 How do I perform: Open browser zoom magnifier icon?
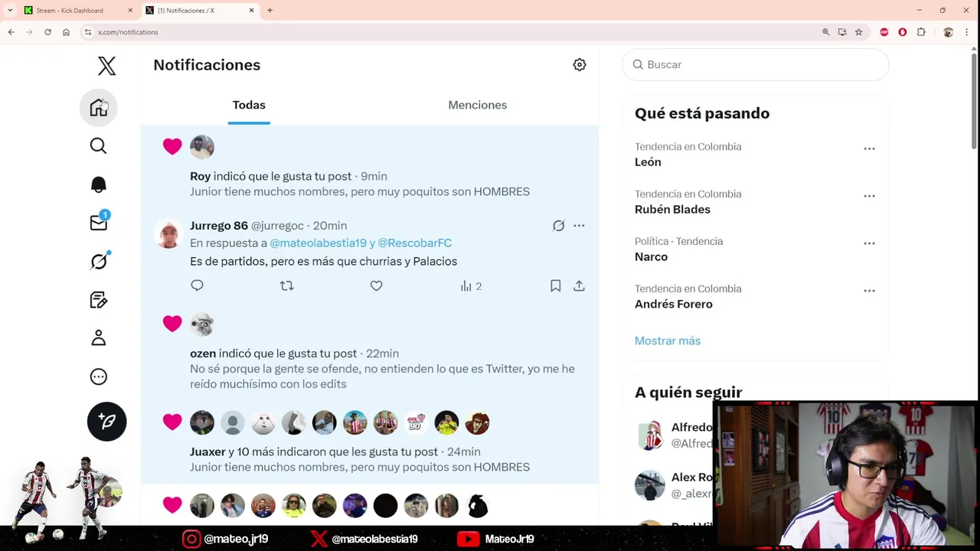click(825, 32)
